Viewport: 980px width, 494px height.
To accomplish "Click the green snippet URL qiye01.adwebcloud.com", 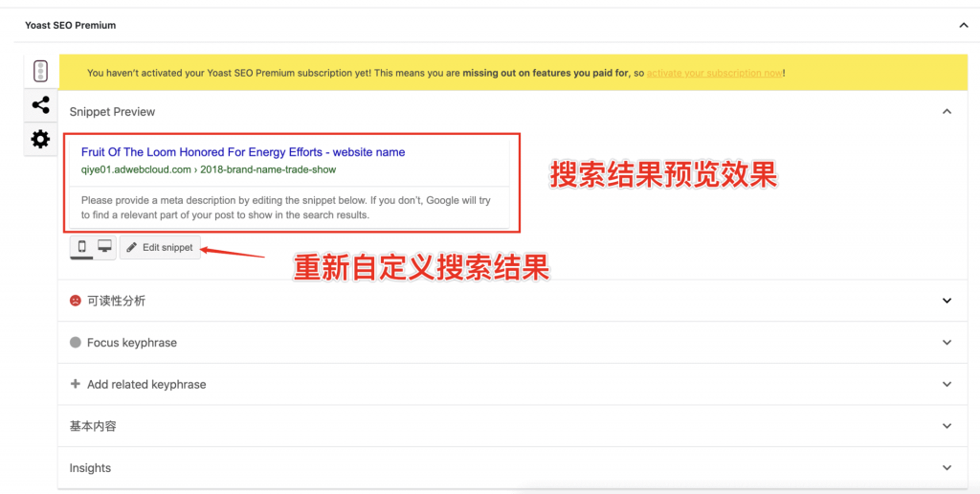I will pos(209,169).
